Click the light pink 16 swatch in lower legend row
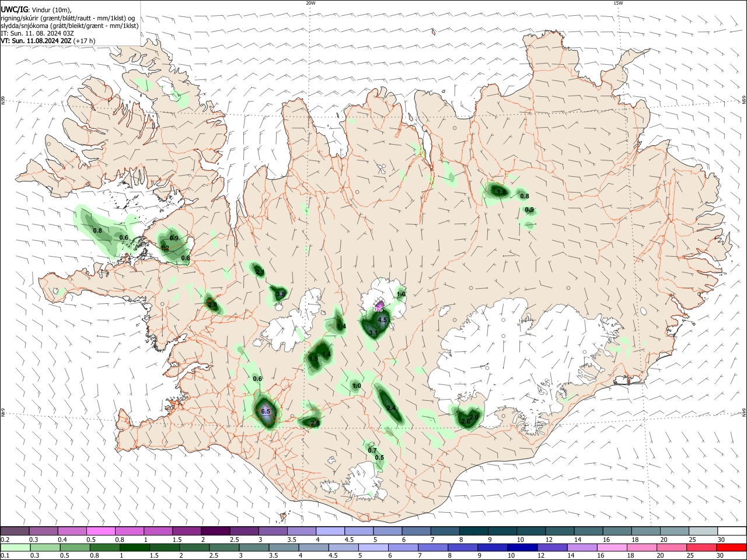This screenshot has width=747, height=560. click(611, 547)
